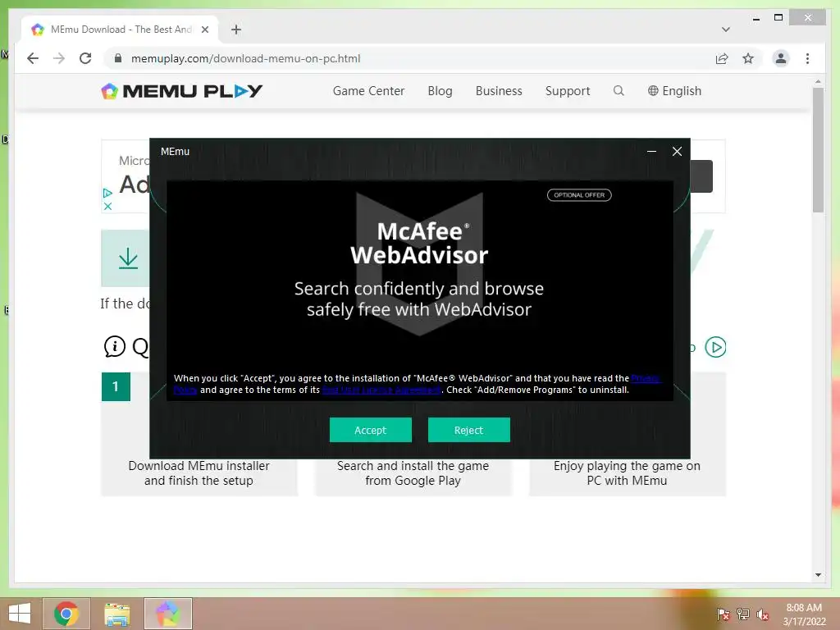The width and height of the screenshot is (840, 630).
Task: Maximize the Chrome window
Action: click(778, 18)
